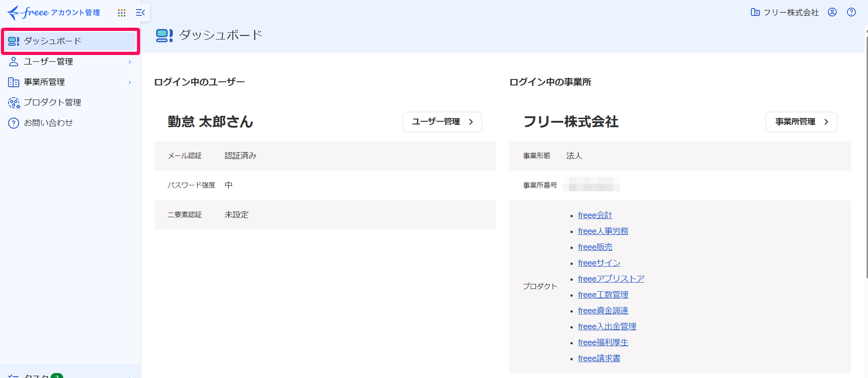Expand the ユーザー管理 sidebar chevron
This screenshot has height=378, width=868.
point(130,62)
